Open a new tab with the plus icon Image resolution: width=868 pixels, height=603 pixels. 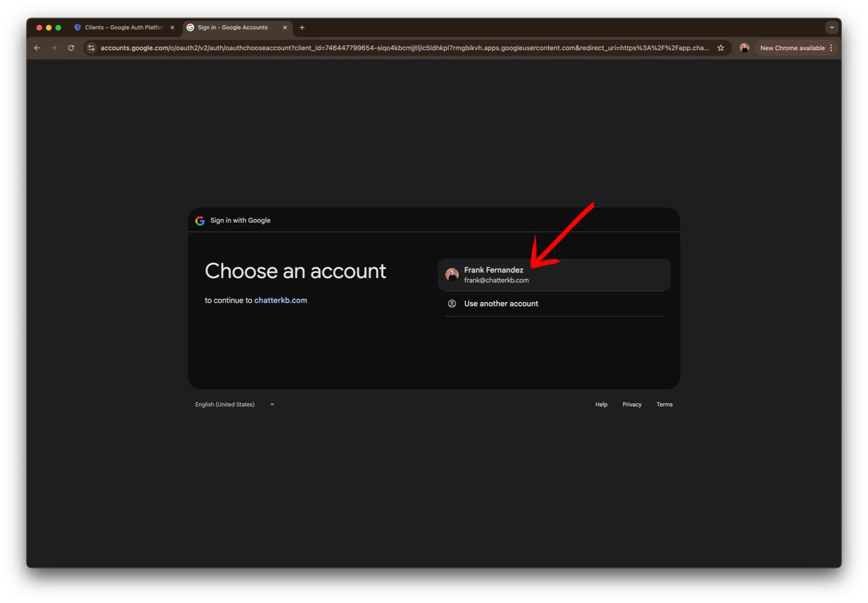pyautogui.click(x=302, y=27)
